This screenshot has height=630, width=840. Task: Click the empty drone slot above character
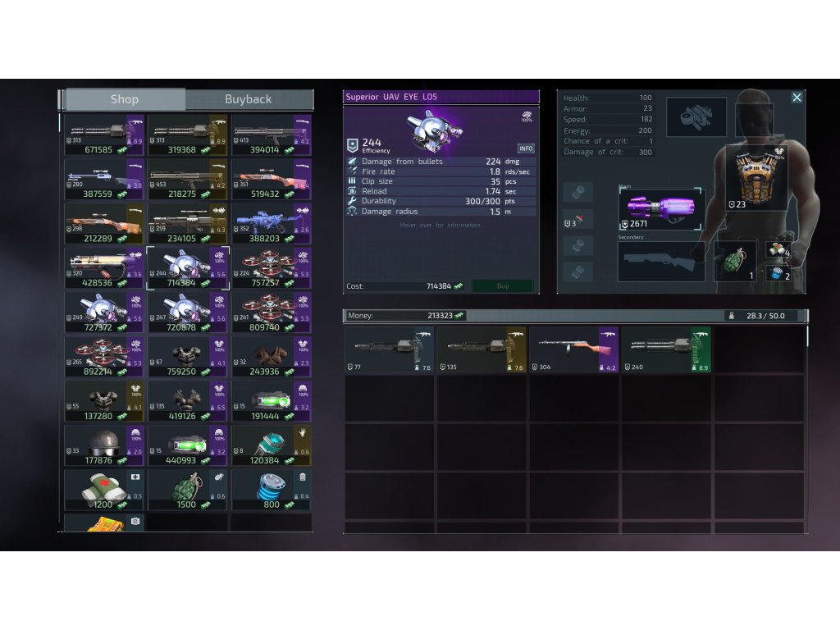click(x=696, y=116)
